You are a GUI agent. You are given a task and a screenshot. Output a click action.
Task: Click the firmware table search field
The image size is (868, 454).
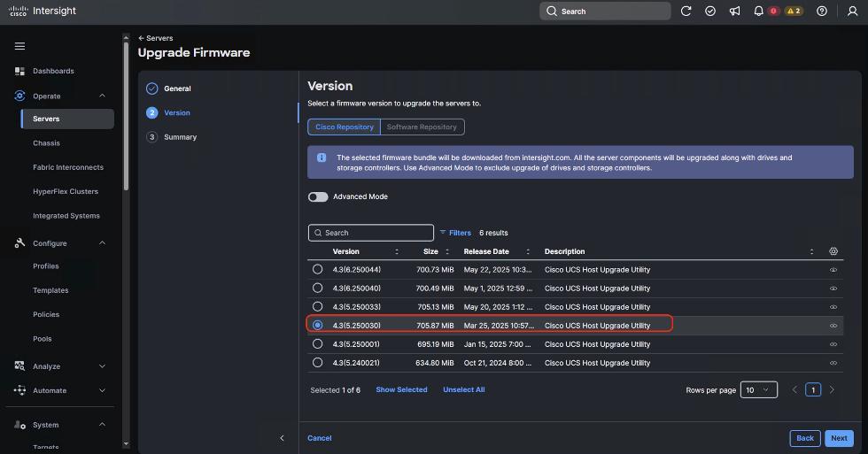(371, 233)
